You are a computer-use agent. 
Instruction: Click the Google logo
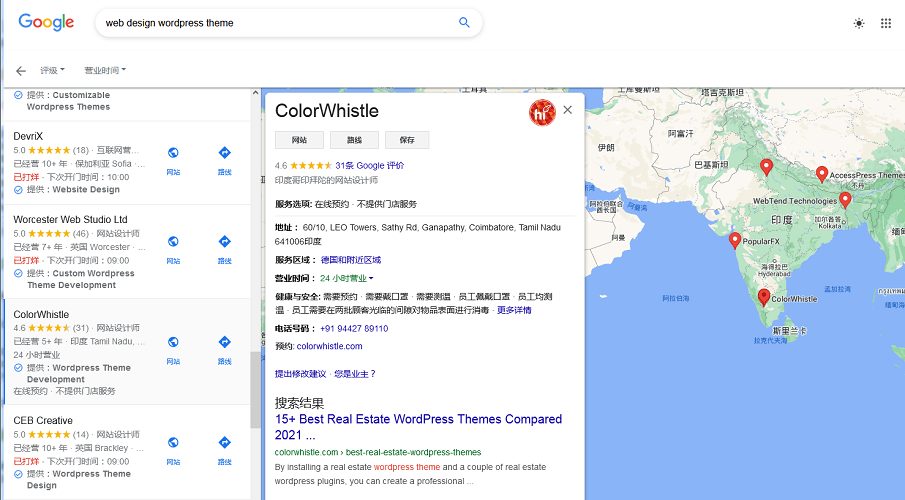pyautogui.click(x=46, y=22)
